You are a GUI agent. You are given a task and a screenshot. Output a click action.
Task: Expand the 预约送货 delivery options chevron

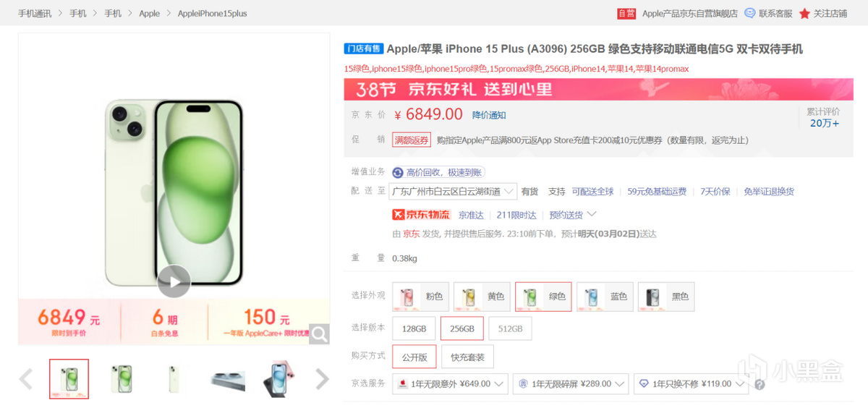click(592, 214)
